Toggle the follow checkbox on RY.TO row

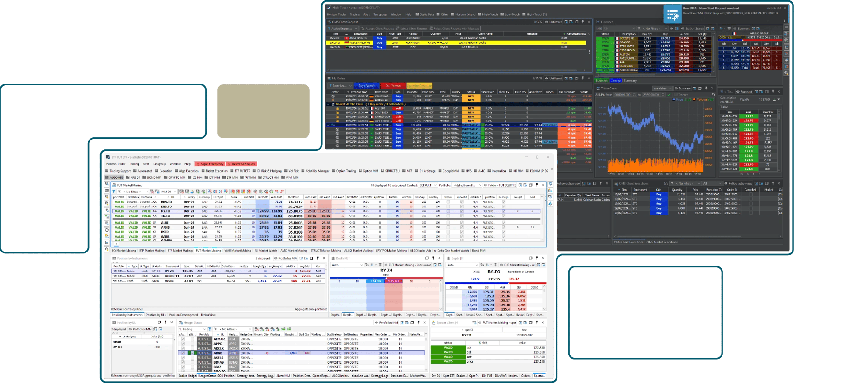point(448,211)
